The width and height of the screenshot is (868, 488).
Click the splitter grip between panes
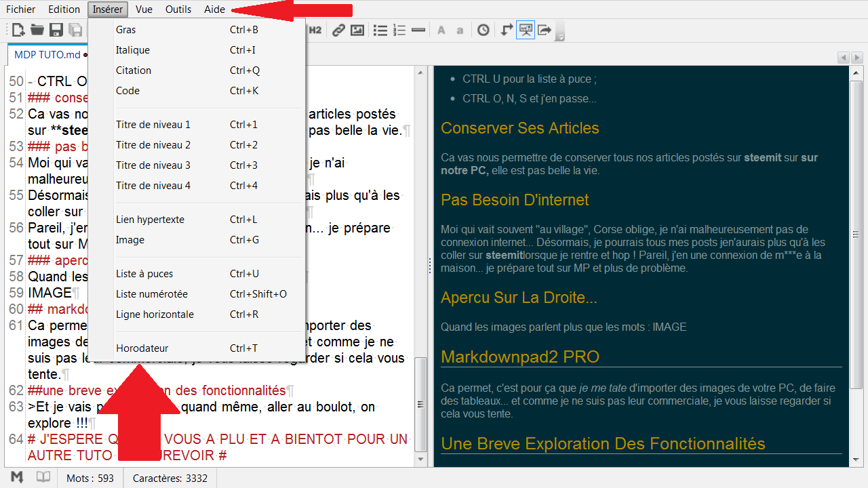click(x=430, y=266)
